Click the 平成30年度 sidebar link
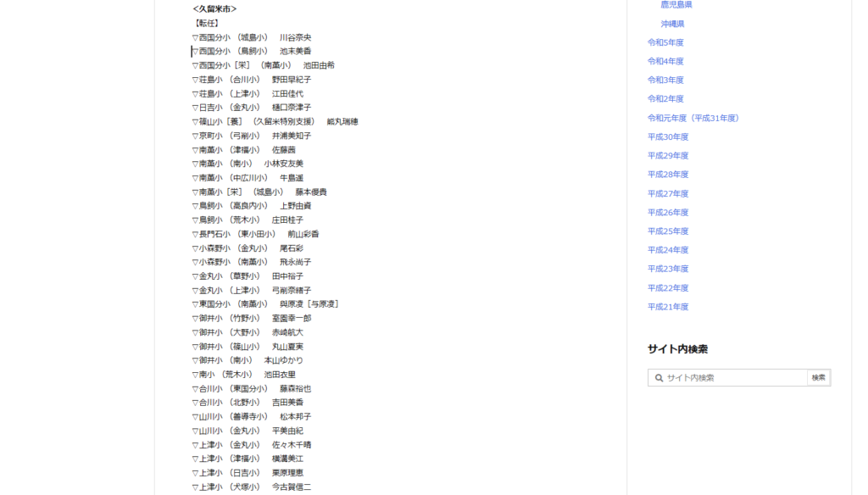 pyautogui.click(x=668, y=136)
